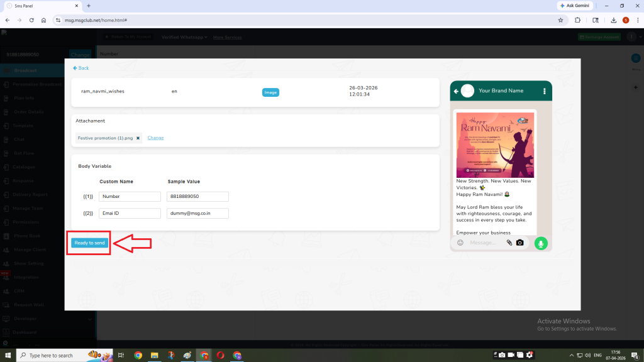The width and height of the screenshot is (644, 362).
Task: Click the Ready to send button
Action: (89, 243)
